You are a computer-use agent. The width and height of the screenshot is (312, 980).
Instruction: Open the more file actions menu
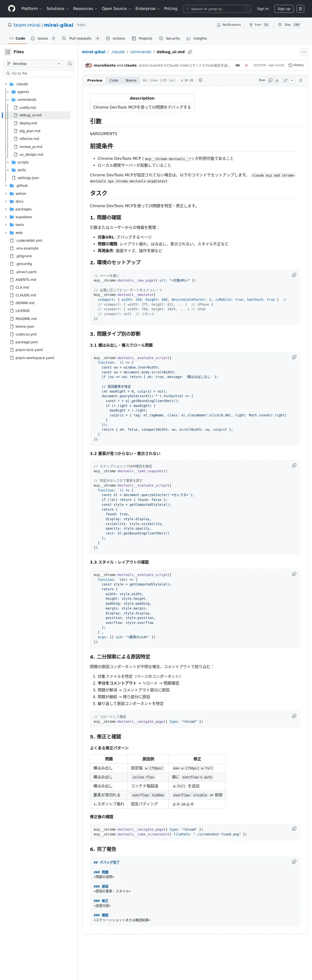(x=304, y=52)
